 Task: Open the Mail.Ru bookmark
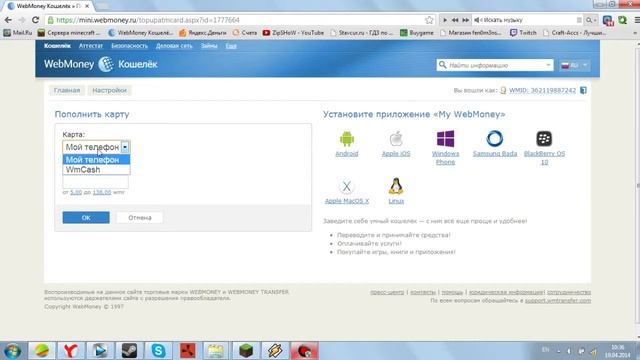pyautogui.click(x=18, y=33)
